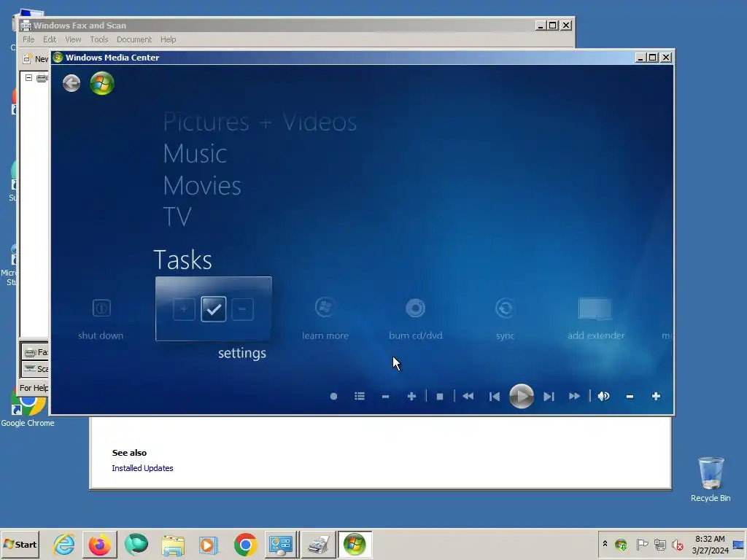Stop playback with the stop button
Screen dimensions: 747x560
pos(440,396)
